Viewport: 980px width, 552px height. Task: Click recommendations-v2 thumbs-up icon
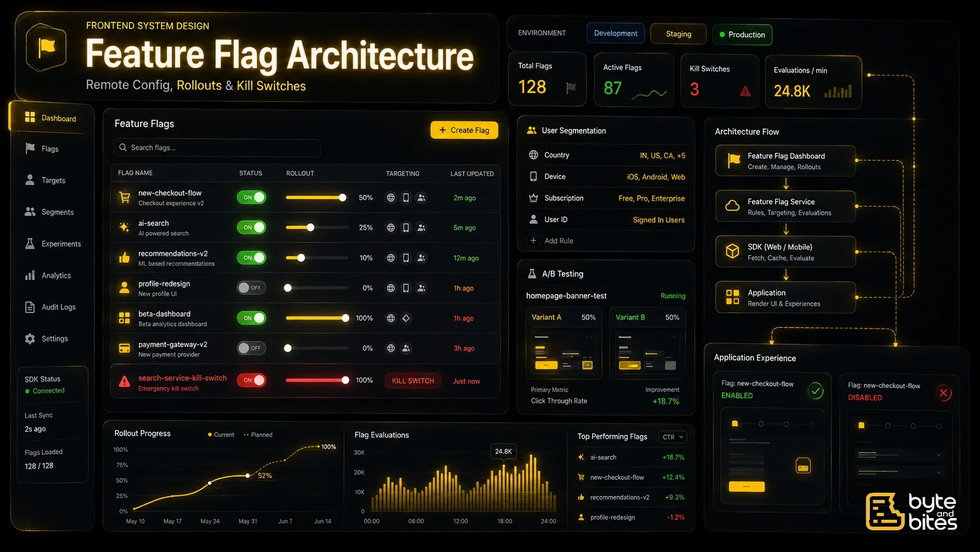[x=124, y=258]
